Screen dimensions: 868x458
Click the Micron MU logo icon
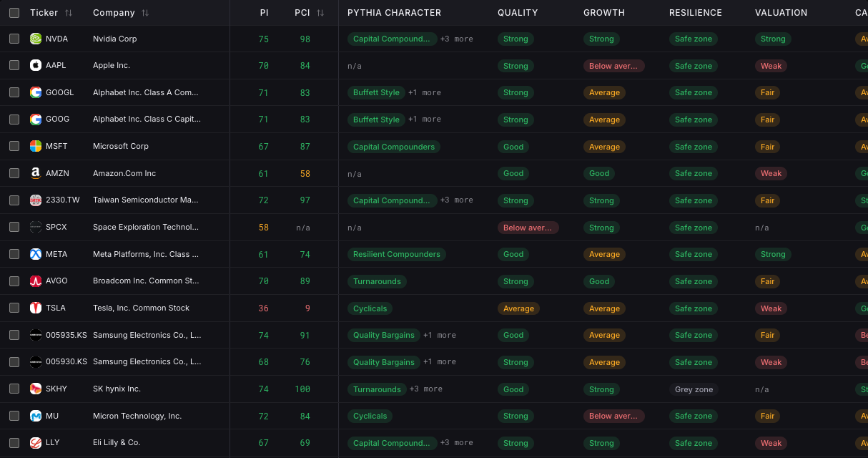point(36,416)
